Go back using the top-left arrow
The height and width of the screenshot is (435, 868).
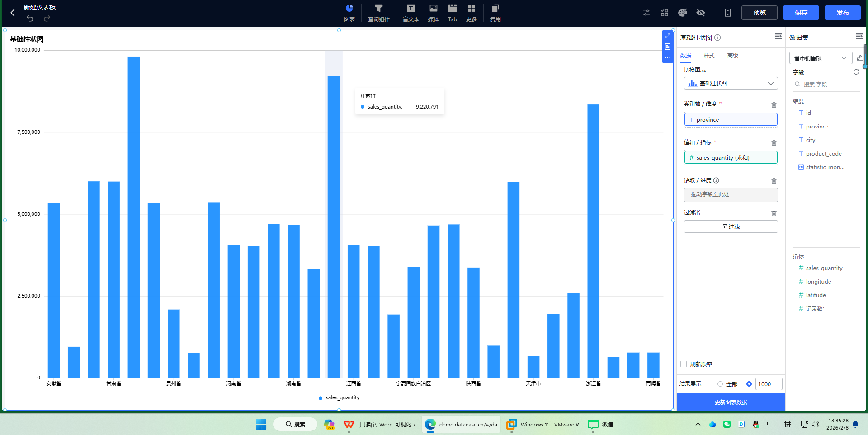[13, 13]
